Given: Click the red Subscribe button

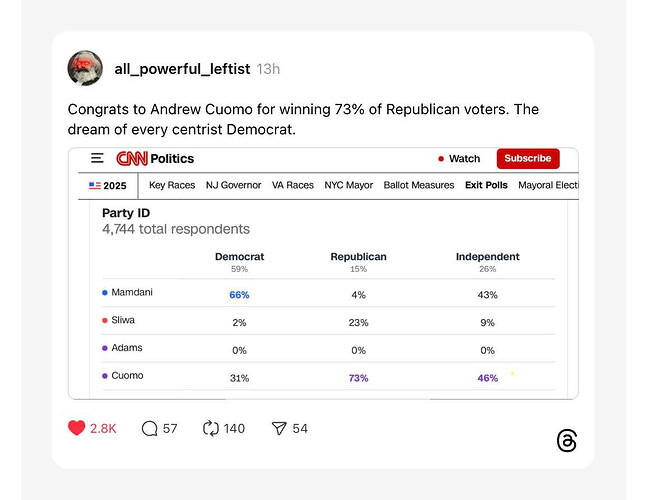Looking at the screenshot, I should click(528, 158).
